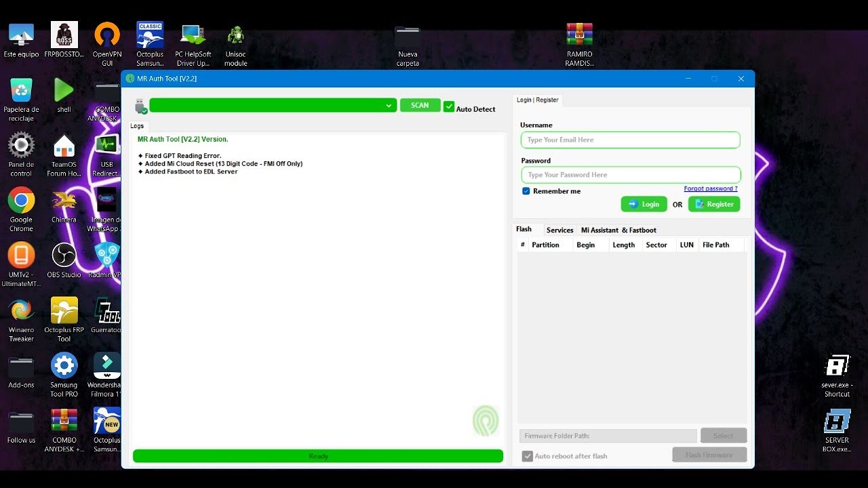Click the Flash Firmware button
This screenshot has height=488, width=868.
pyautogui.click(x=709, y=455)
